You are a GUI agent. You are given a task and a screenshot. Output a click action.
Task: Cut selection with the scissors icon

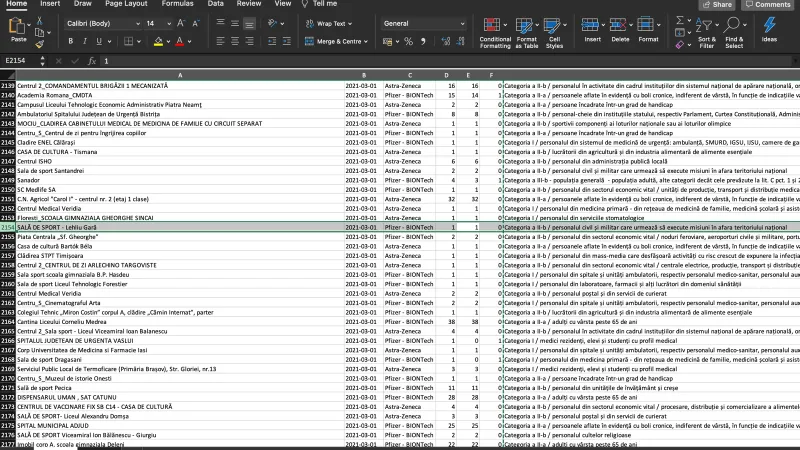click(39, 21)
